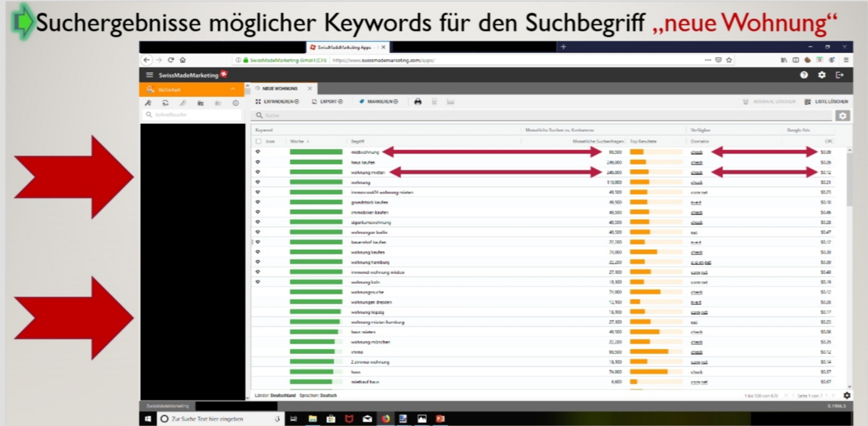Open table settings gear beside search bar
This screenshot has width=868, height=426.
point(842,115)
